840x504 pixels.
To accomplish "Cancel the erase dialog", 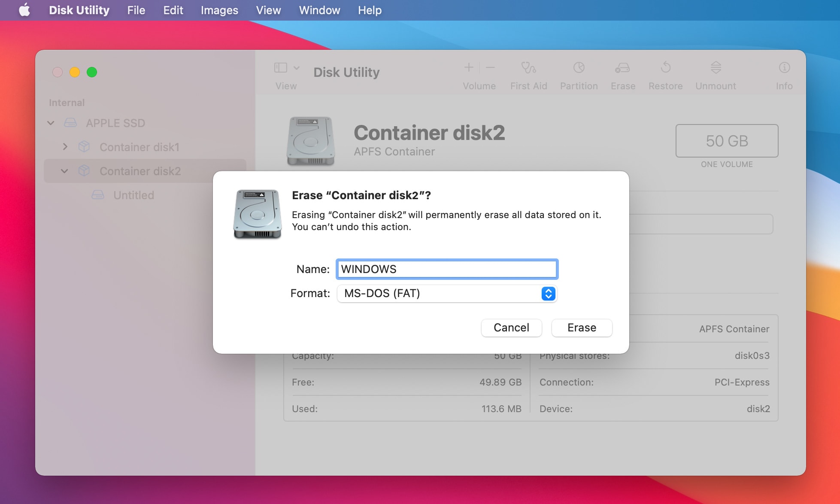I will coord(511,328).
